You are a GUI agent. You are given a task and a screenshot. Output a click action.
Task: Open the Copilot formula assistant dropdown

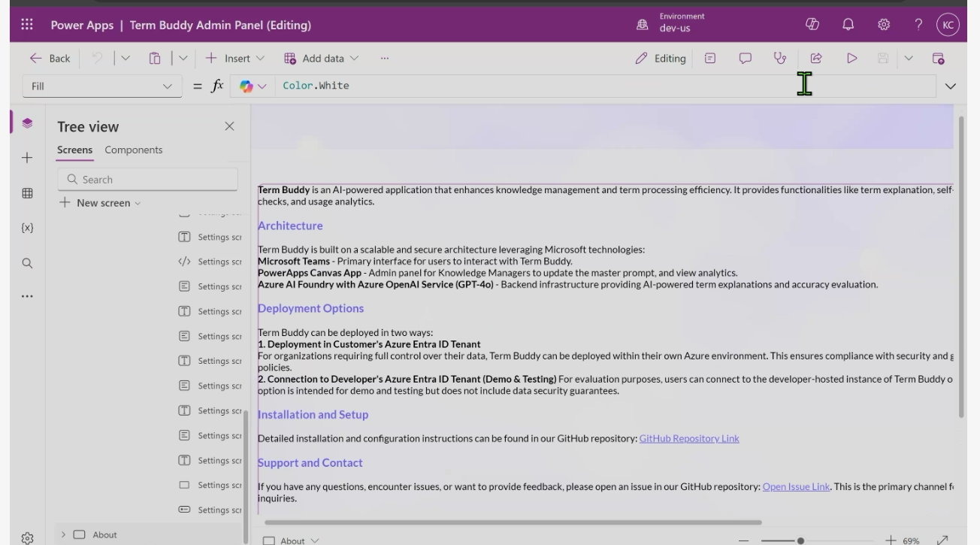point(253,86)
